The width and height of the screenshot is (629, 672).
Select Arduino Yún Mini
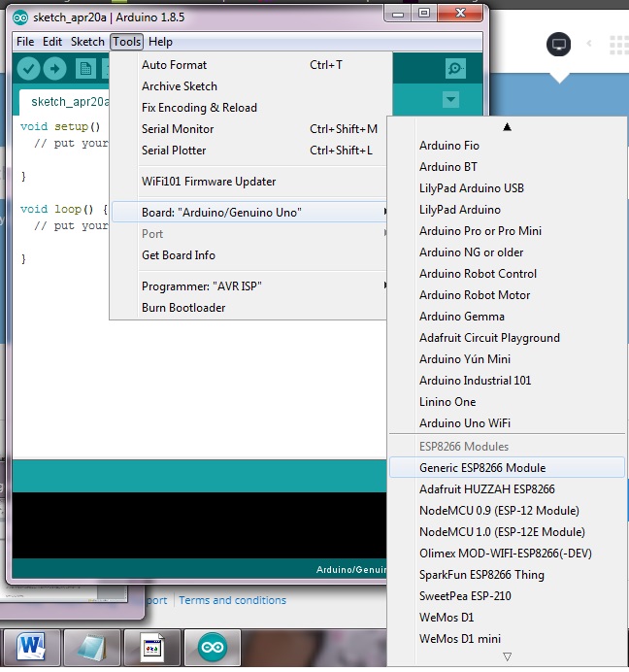(x=507, y=359)
